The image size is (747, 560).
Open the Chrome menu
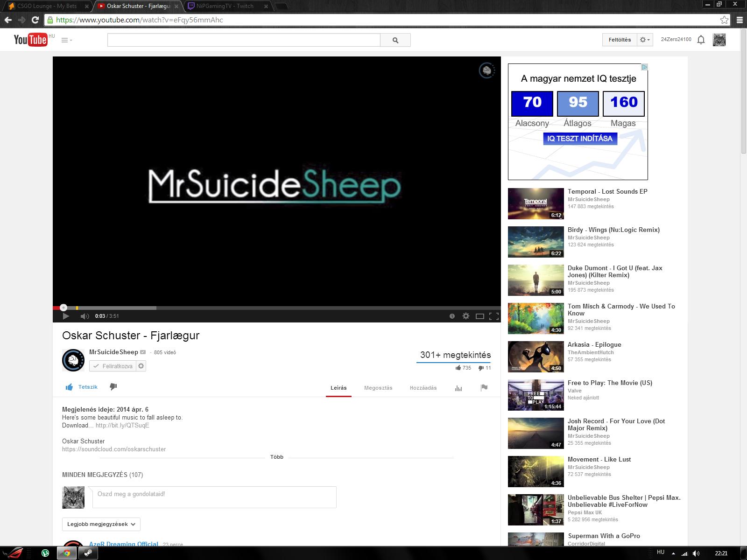point(740,20)
